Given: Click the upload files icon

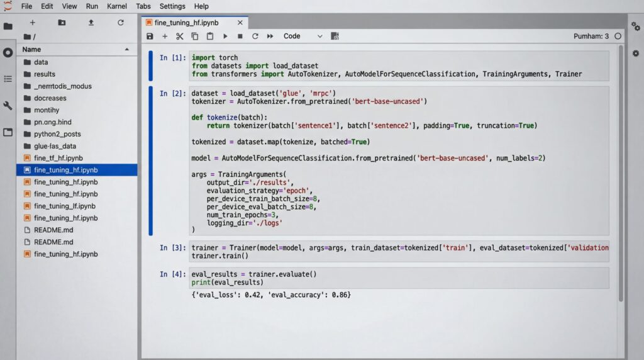Looking at the screenshot, I should (x=91, y=23).
